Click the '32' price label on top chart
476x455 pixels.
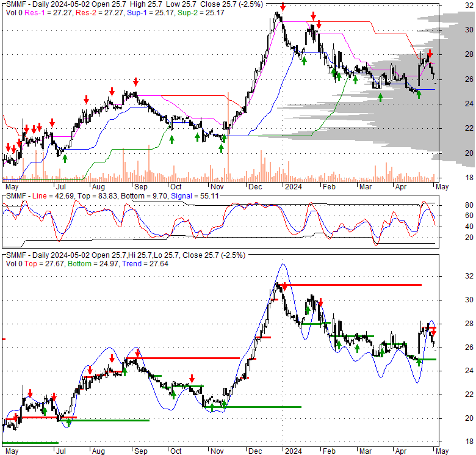[469, 5]
